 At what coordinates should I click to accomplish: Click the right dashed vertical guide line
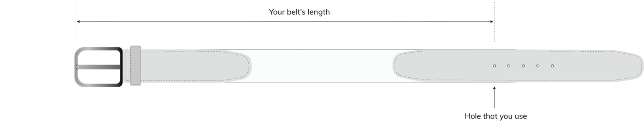(494, 21)
